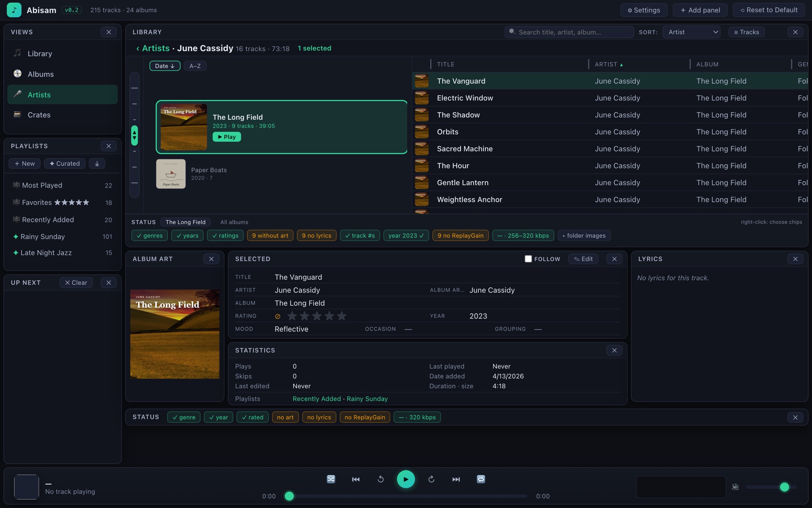Jump forward with the skip-ahead icon

tap(431, 479)
